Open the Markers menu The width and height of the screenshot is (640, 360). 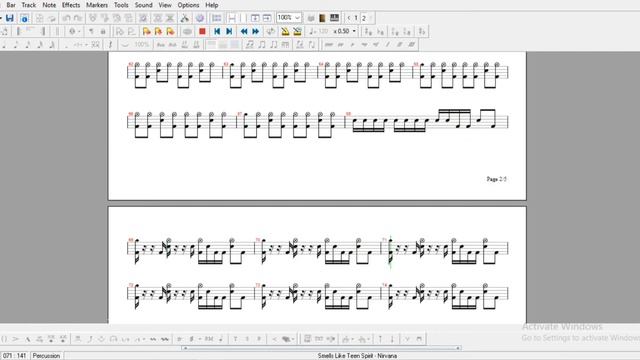point(97,5)
